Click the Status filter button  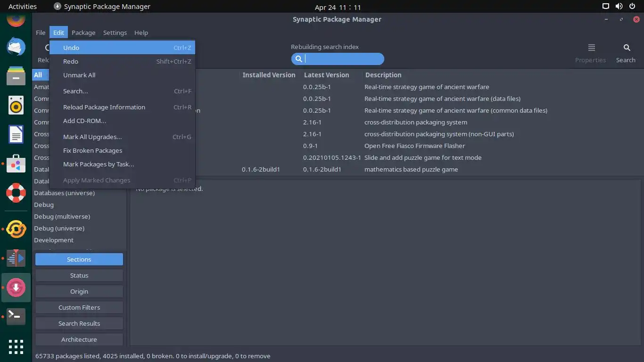click(x=79, y=275)
